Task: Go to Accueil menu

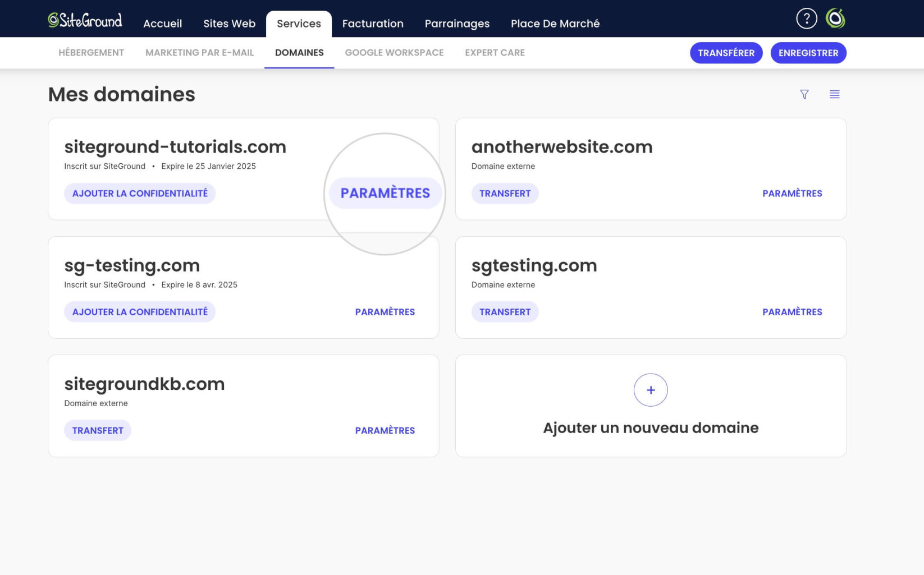Action: click(162, 24)
